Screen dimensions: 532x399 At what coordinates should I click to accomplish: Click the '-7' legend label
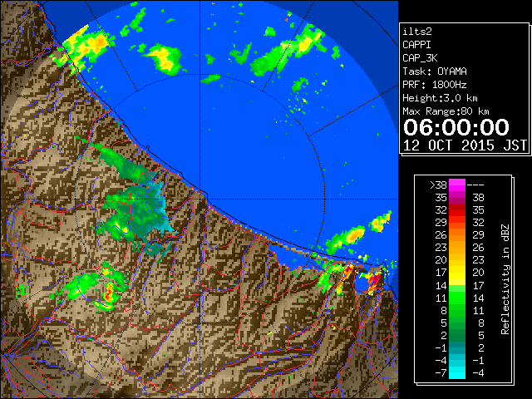coord(441,372)
